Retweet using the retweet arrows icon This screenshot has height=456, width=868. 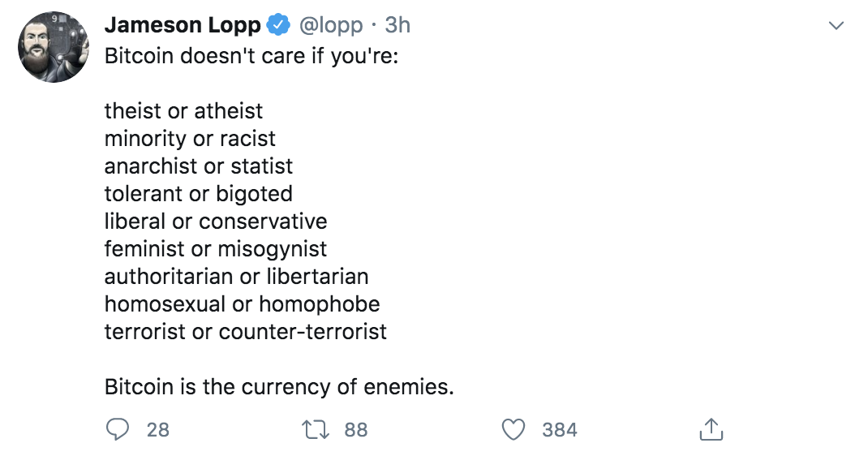[x=317, y=429]
